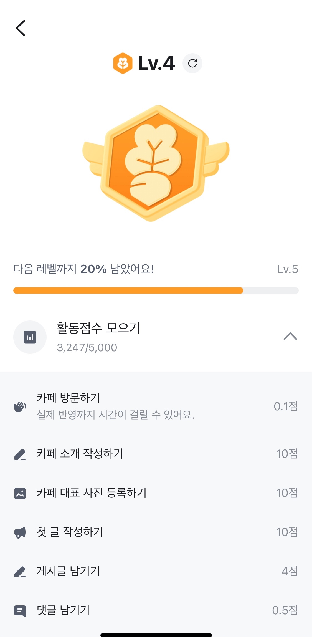Image resolution: width=312 pixels, height=644 pixels.
Task: Click the refresh level icon
Action: click(x=192, y=63)
